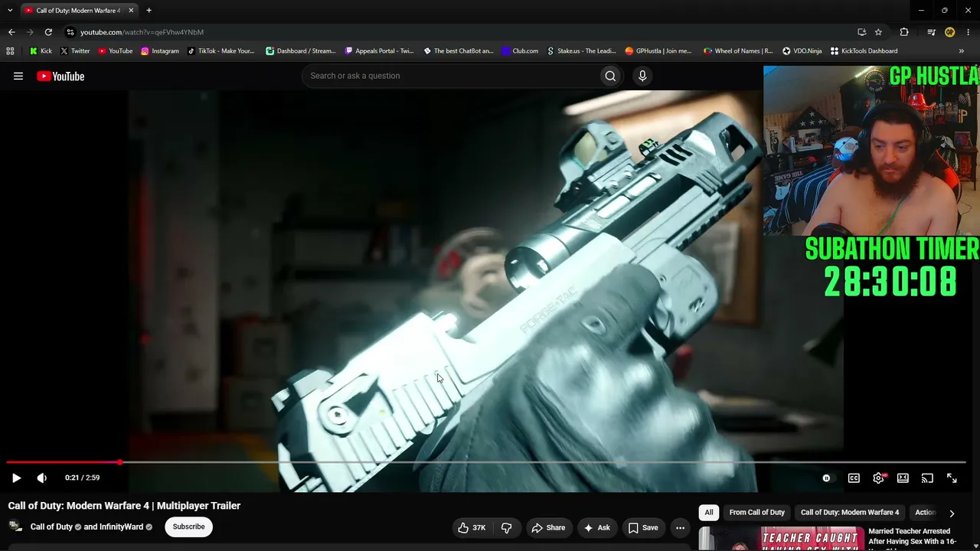Open the Wheel of Names bookmark
Screen dimensions: 980x551
739,51
